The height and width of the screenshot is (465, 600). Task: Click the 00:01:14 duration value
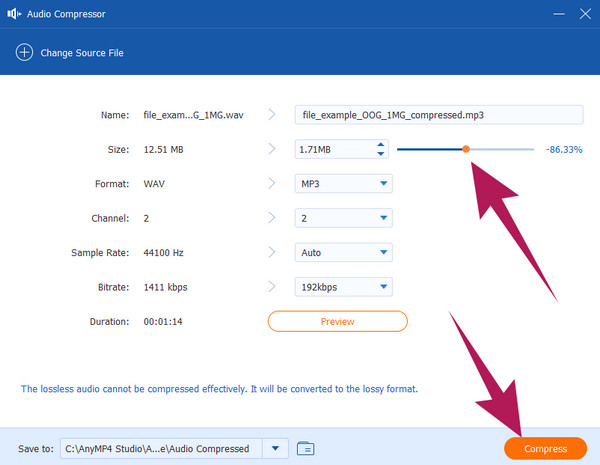[163, 321]
